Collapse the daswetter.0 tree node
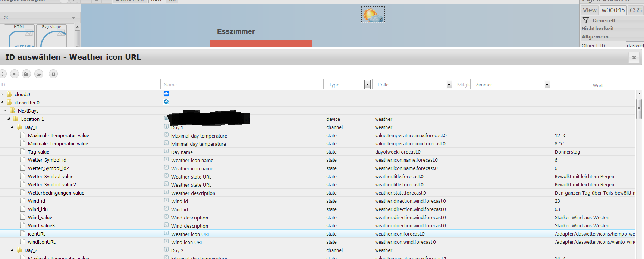This screenshot has width=644, height=259. tap(2, 102)
